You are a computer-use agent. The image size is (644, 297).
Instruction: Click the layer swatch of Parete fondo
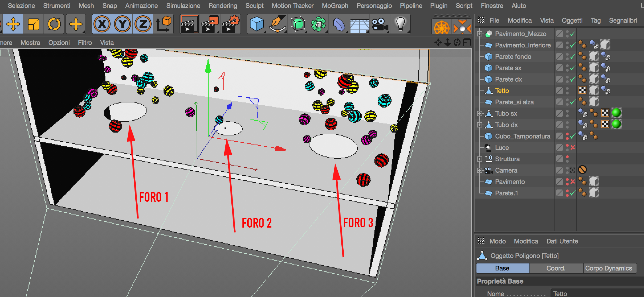point(560,56)
